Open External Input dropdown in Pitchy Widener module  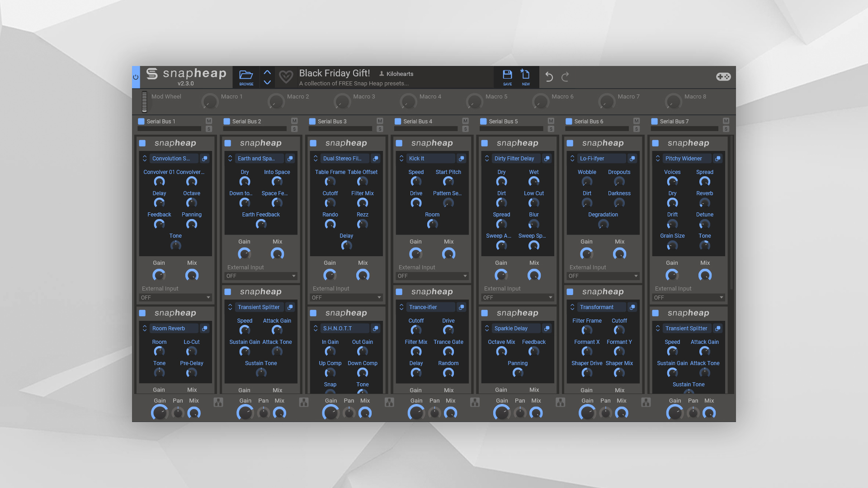(689, 298)
